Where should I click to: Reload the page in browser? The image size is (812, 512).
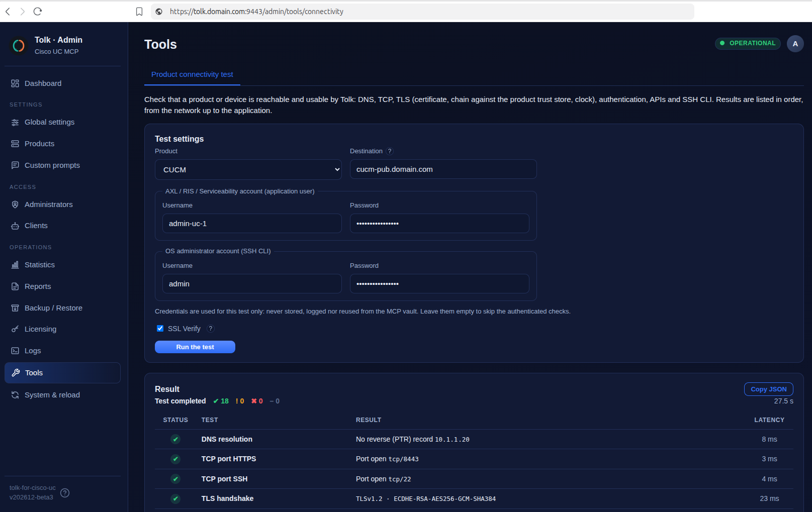tap(38, 12)
